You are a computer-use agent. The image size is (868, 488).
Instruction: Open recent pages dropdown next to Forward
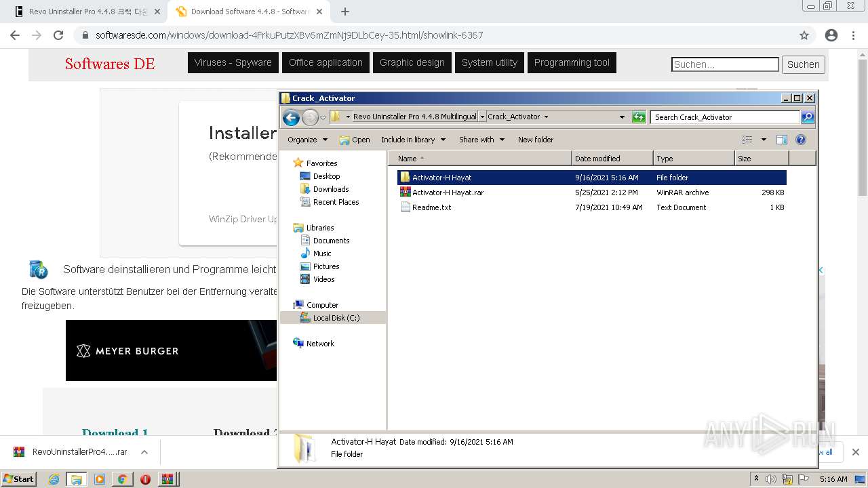point(323,117)
